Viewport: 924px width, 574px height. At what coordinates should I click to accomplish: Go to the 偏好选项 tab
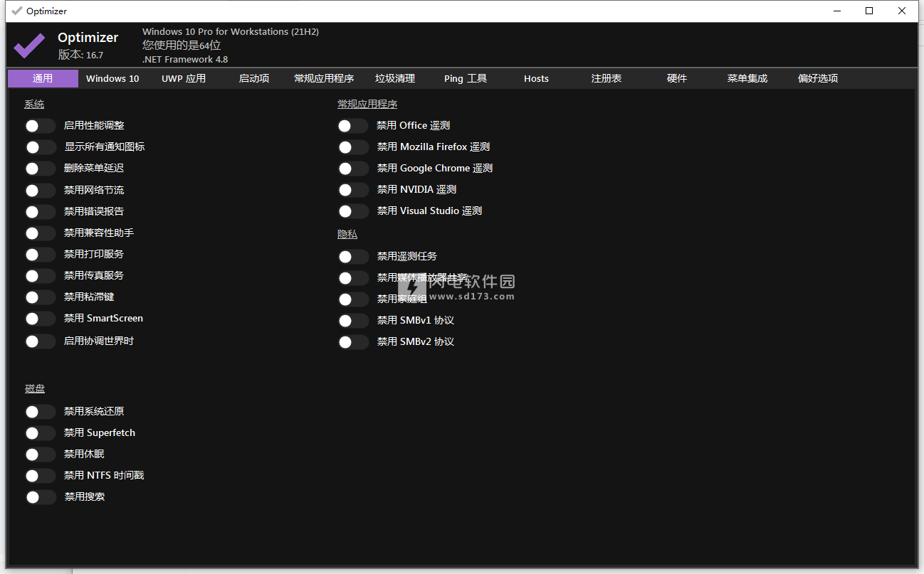818,78
